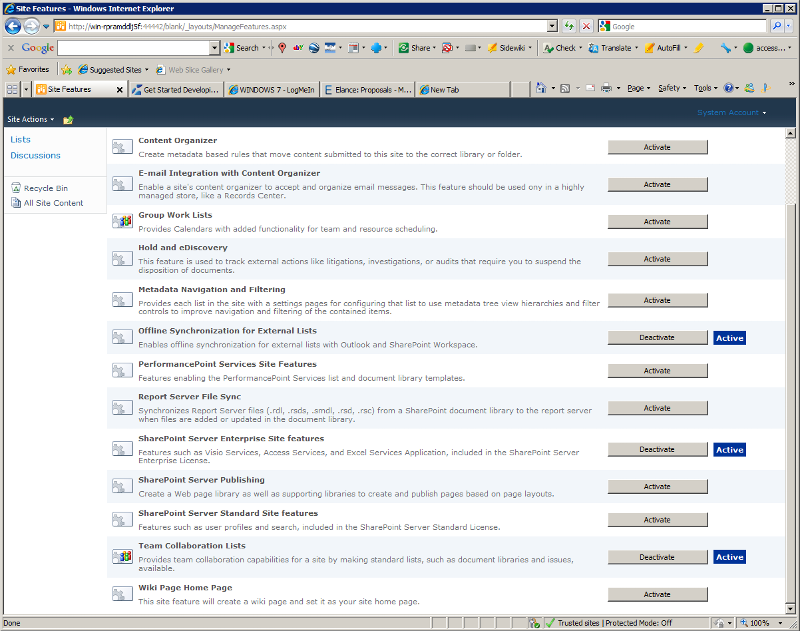Expand the Google toolbar search box dropdown
Viewport: 800px width, 631px height.
tap(214, 48)
